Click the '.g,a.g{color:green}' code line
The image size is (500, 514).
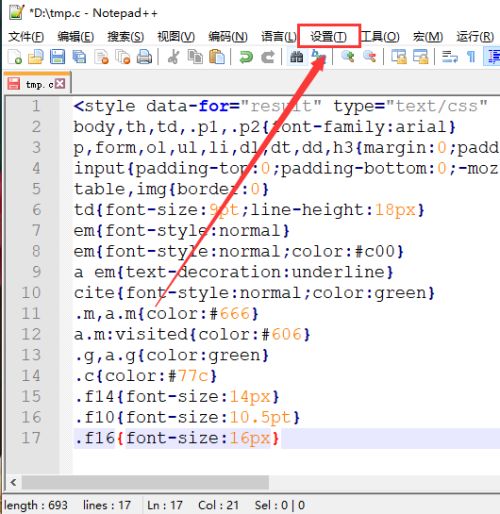(x=171, y=355)
